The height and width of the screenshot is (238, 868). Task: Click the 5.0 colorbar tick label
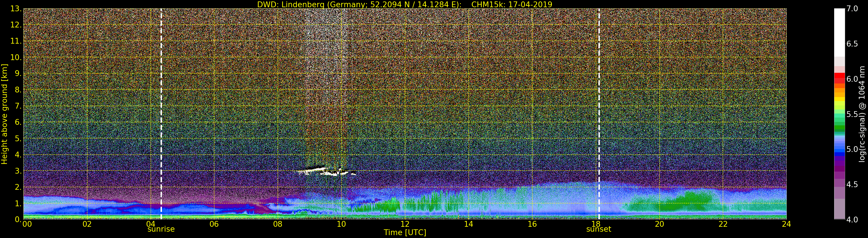(x=852, y=149)
